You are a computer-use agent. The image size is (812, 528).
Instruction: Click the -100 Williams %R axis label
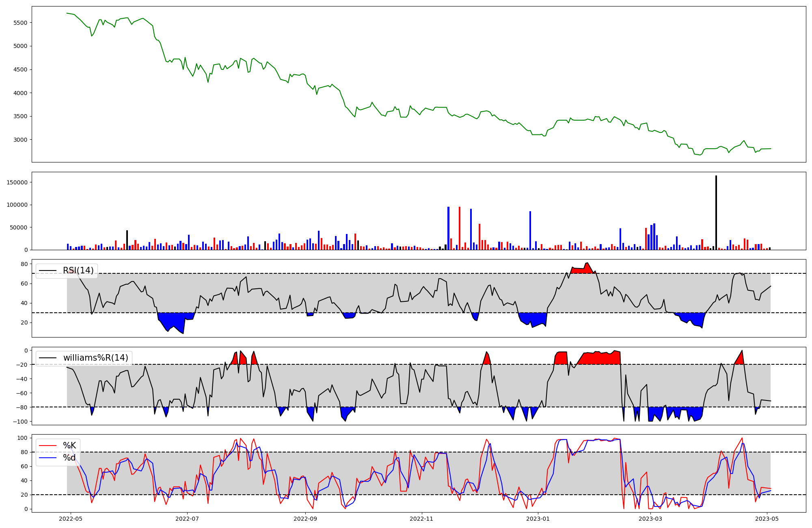coord(20,422)
